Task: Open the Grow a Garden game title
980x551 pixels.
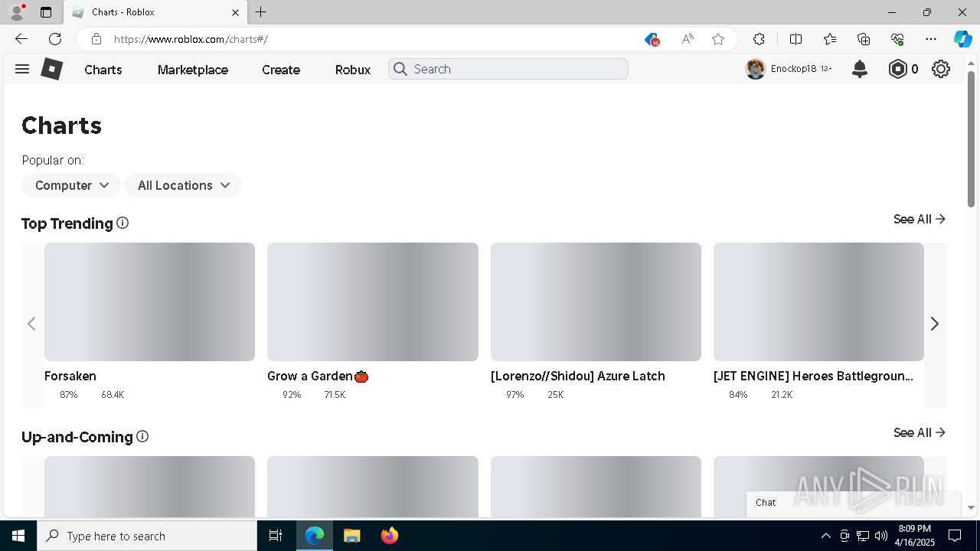Action: tap(318, 376)
